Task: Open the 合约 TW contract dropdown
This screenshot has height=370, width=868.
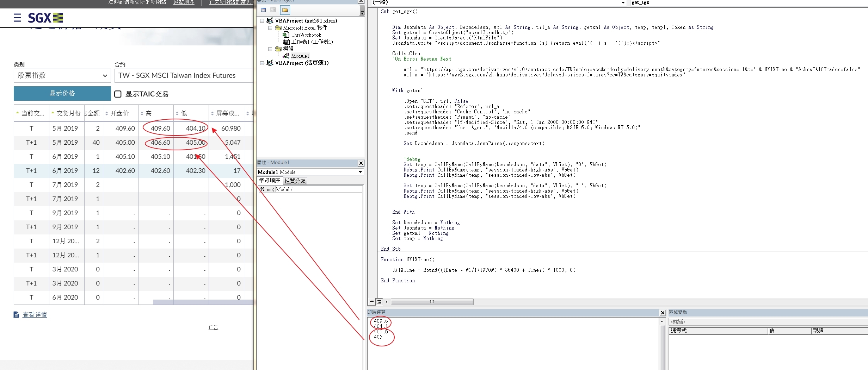Action: coord(184,76)
